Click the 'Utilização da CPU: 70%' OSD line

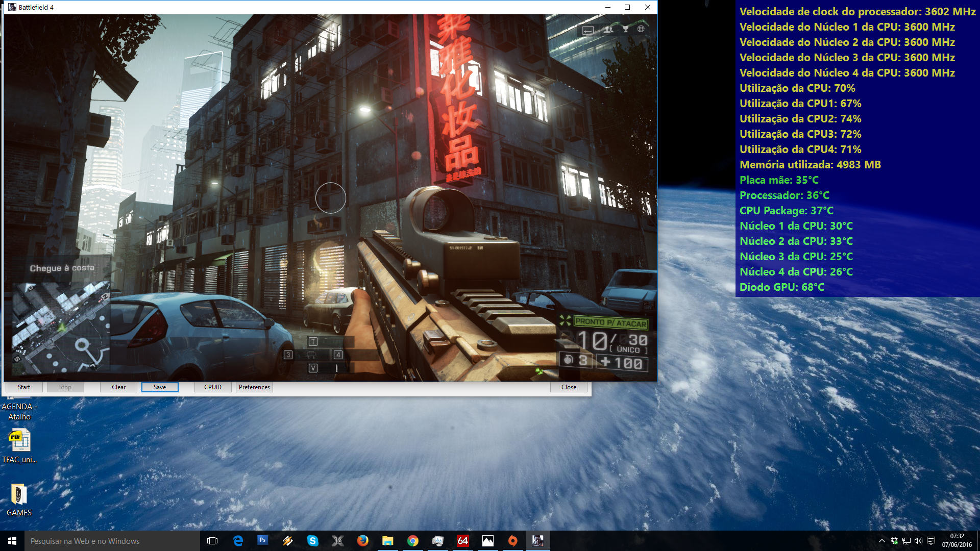[797, 88]
